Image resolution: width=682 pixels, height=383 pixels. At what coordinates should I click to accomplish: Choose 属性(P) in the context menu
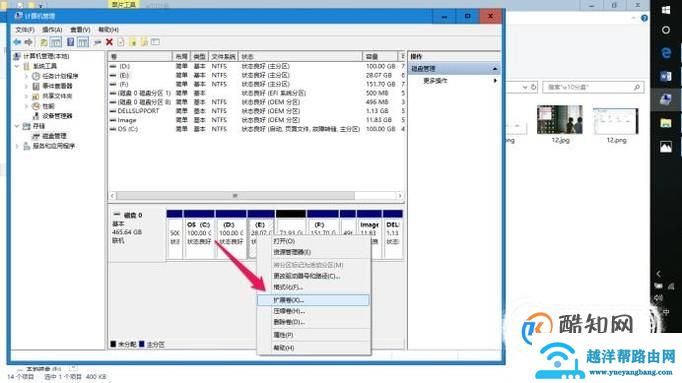(313, 335)
